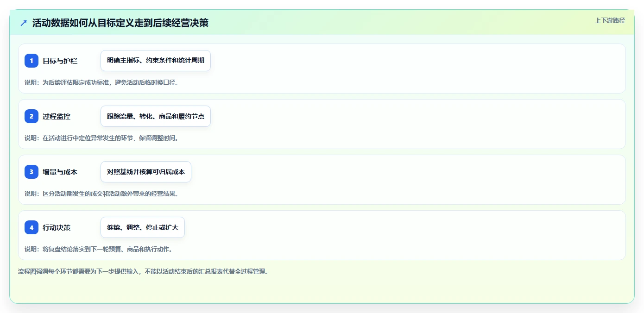
Task: Select the 目标与护栏 step label
Action: pos(60,61)
